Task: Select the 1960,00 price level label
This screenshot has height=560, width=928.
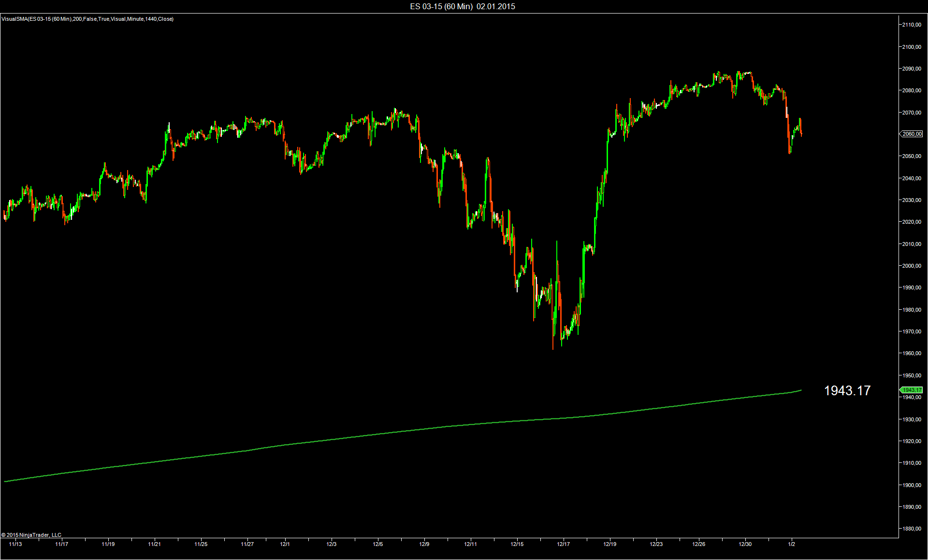Action: (x=912, y=353)
